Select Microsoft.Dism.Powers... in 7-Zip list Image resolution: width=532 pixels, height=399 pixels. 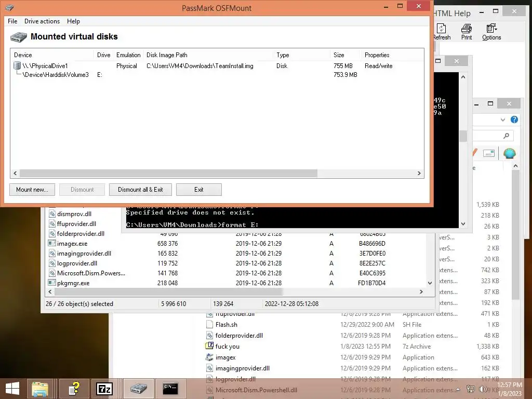pos(91,273)
